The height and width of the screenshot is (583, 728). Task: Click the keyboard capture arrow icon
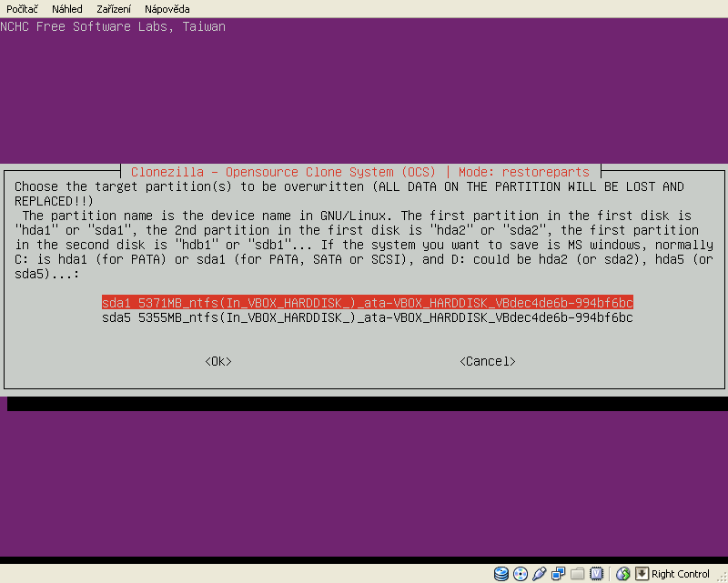tap(642, 574)
